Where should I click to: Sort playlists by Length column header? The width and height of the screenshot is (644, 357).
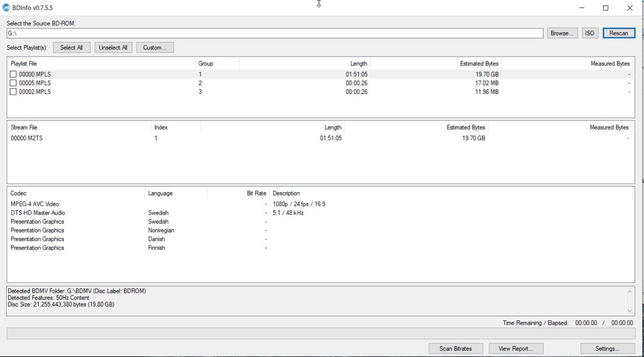[x=304, y=64]
